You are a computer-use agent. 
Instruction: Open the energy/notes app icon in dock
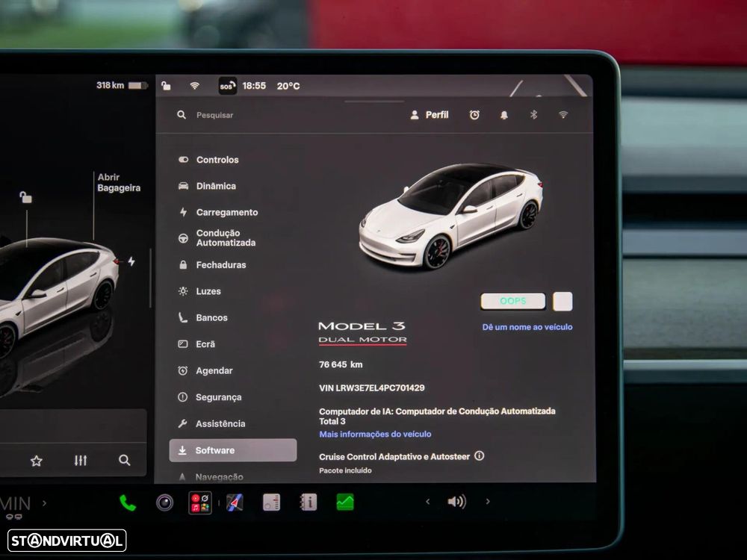(x=272, y=503)
